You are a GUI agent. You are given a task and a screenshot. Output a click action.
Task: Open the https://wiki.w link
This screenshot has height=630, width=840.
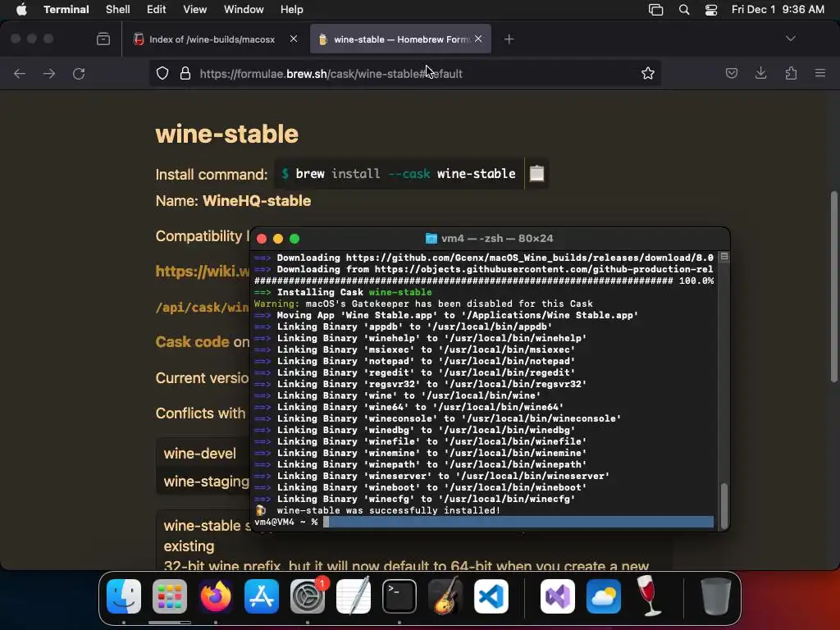point(203,271)
